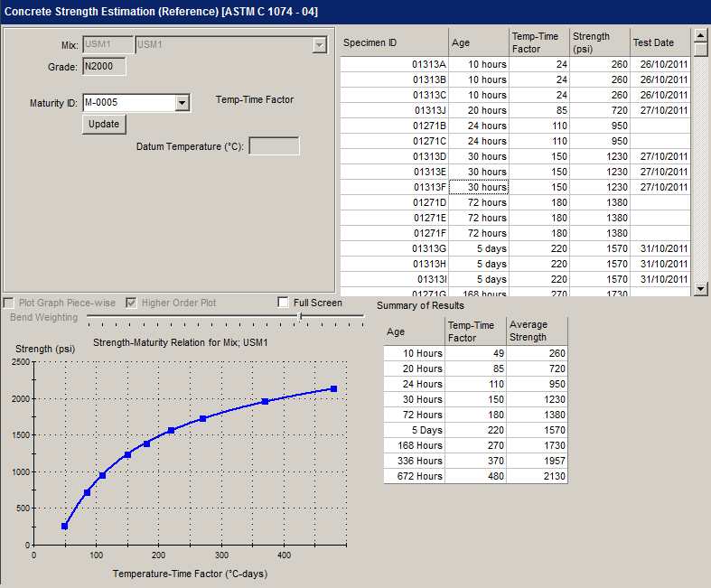Click the specimen table scroll down arrow
Viewport: 711px width, 588px height.
pos(700,288)
